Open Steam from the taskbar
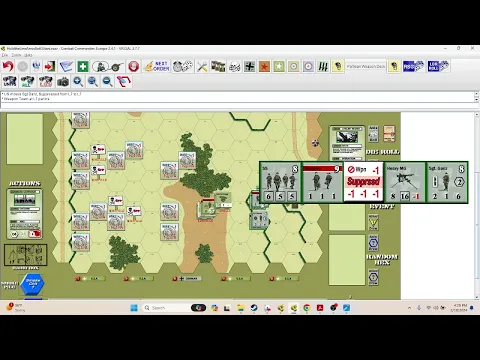The image size is (480, 360). (254, 308)
